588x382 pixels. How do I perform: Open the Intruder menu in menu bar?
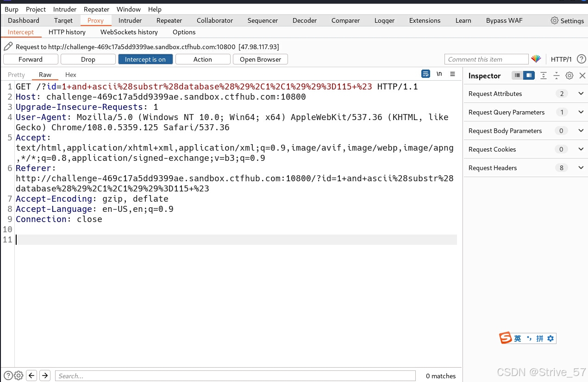(x=65, y=9)
